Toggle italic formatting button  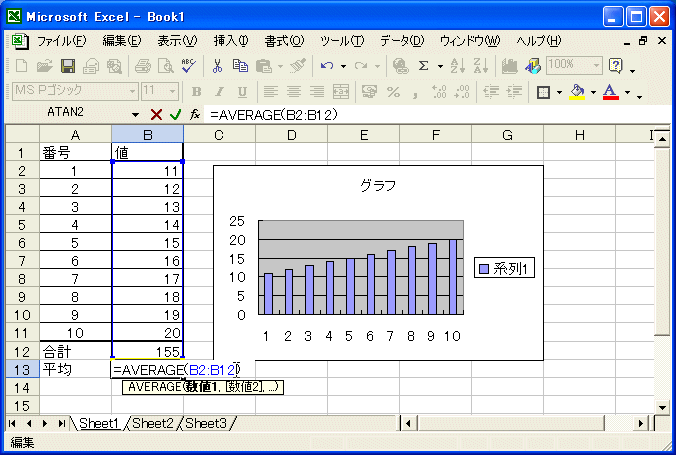[x=220, y=92]
